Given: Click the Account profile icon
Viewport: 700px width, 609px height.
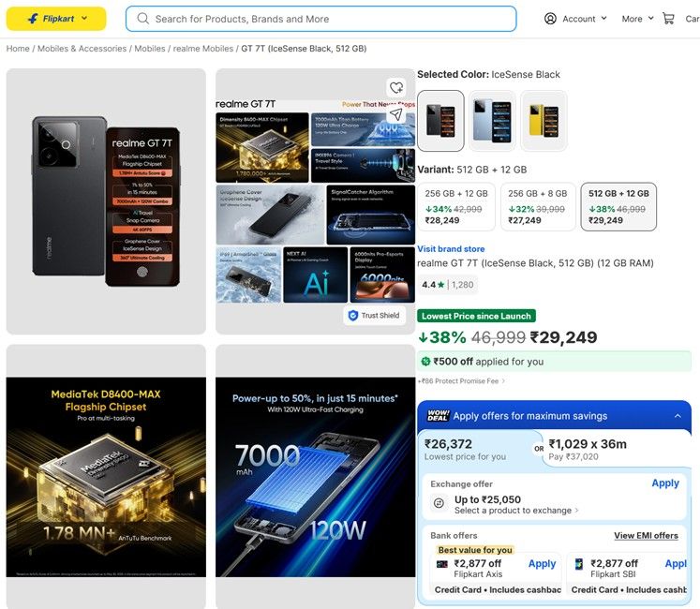Looking at the screenshot, I should [x=550, y=19].
